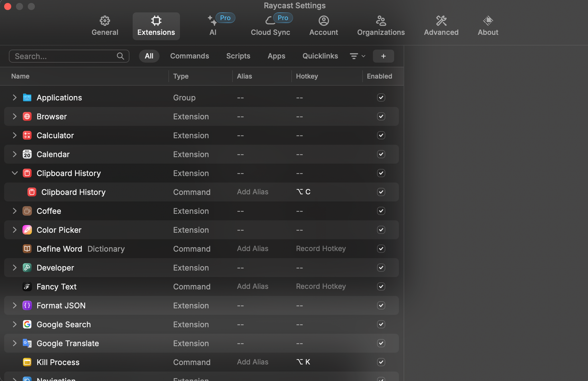Click the Calendar extension icon
The height and width of the screenshot is (381, 588).
pos(27,154)
